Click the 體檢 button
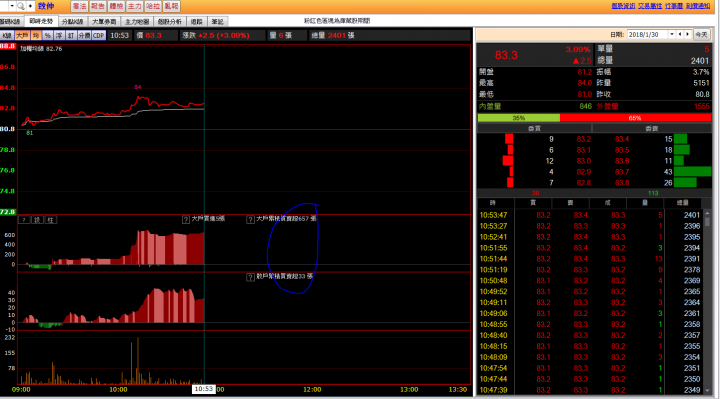This screenshot has width=720, height=399. click(x=116, y=6)
